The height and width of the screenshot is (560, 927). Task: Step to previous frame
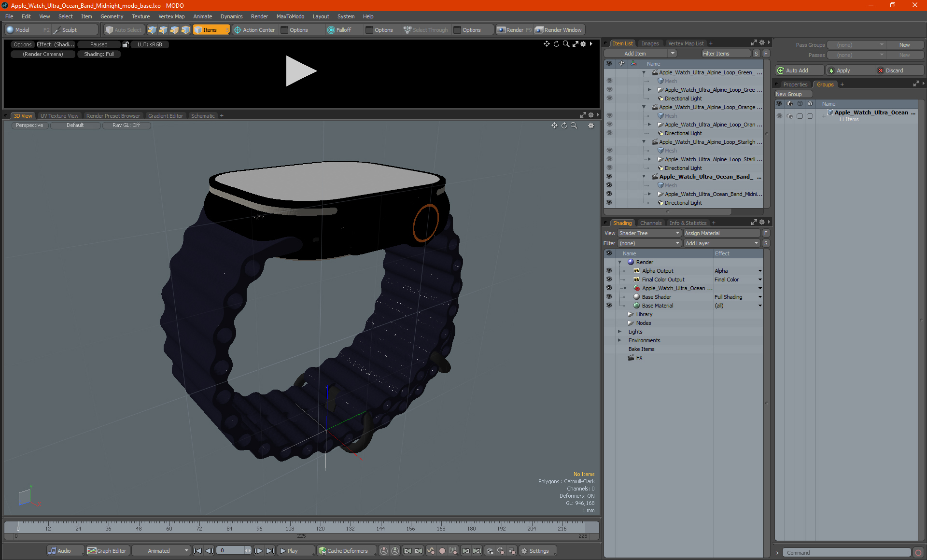tap(209, 551)
